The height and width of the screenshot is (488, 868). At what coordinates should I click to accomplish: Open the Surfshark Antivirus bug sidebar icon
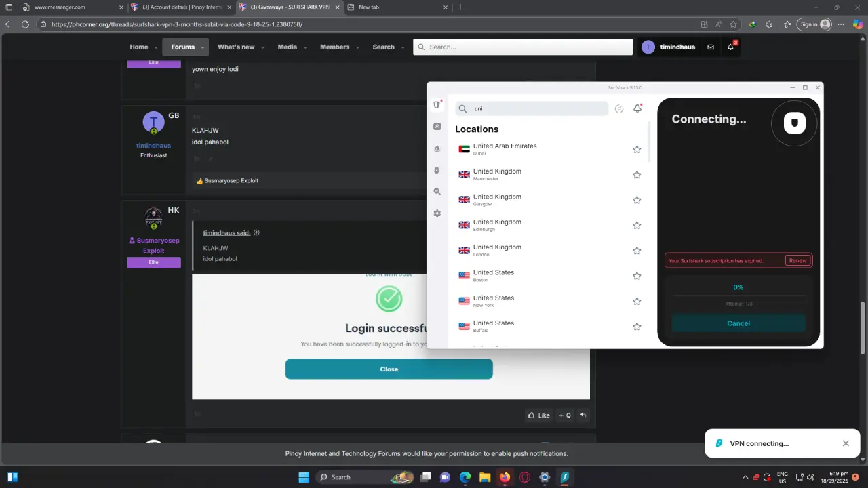click(x=437, y=170)
